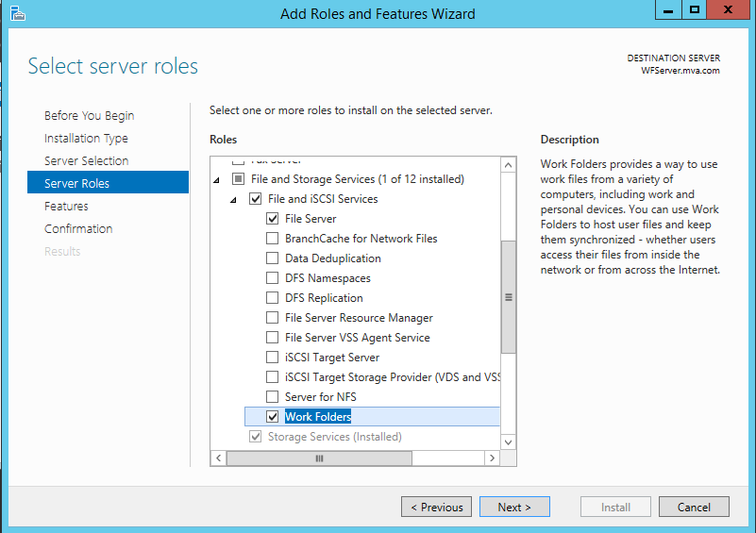Uncheck the Work Folders checkbox
This screenshot has width=756, height=533.
tap(273, 417)
